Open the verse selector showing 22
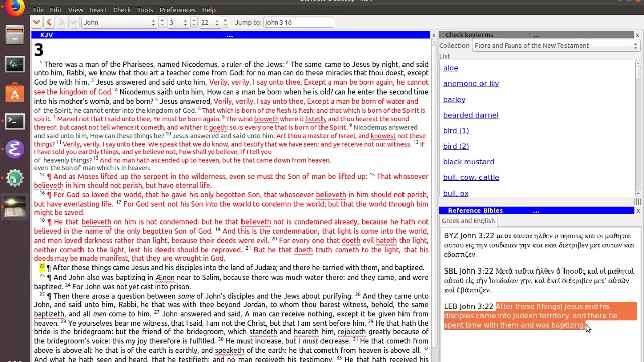 click(210, 22)
